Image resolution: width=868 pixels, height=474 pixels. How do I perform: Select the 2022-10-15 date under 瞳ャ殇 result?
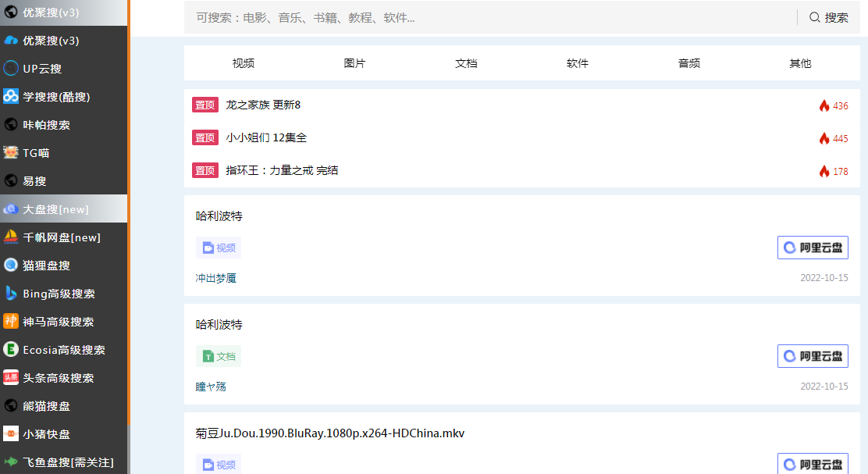(x=824, y=386)
